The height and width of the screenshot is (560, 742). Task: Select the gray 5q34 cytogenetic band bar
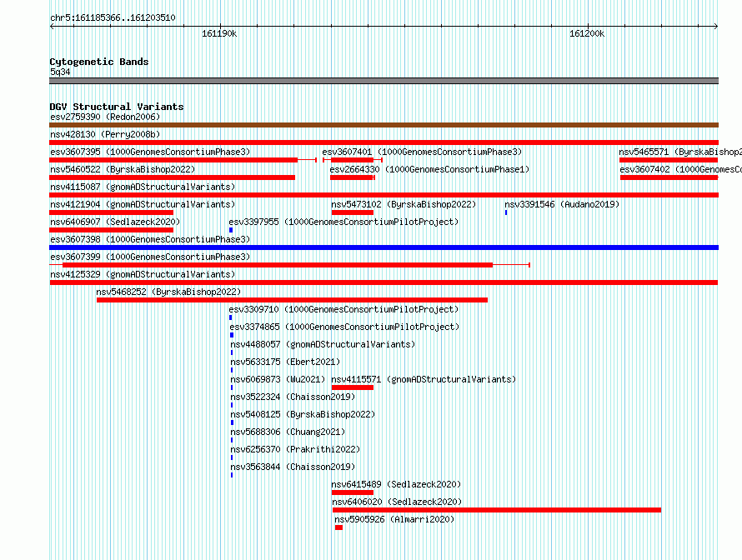pos(384,81)
